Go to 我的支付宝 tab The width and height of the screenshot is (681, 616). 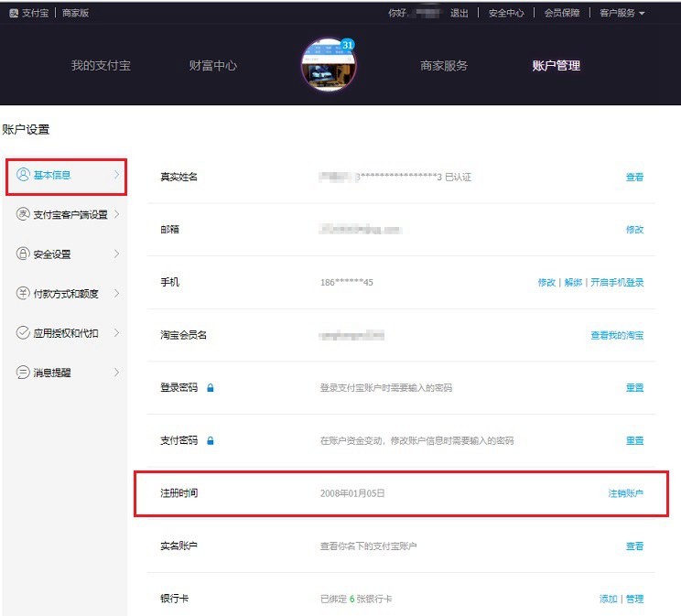[x=101, y=66]
